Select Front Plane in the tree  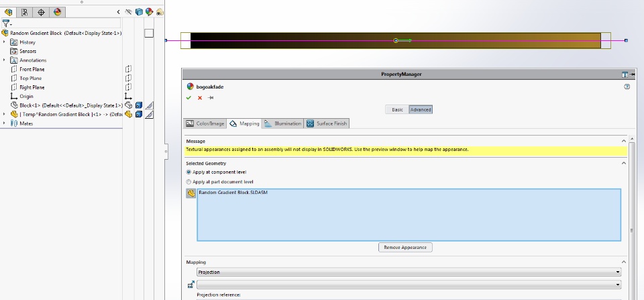32,69
